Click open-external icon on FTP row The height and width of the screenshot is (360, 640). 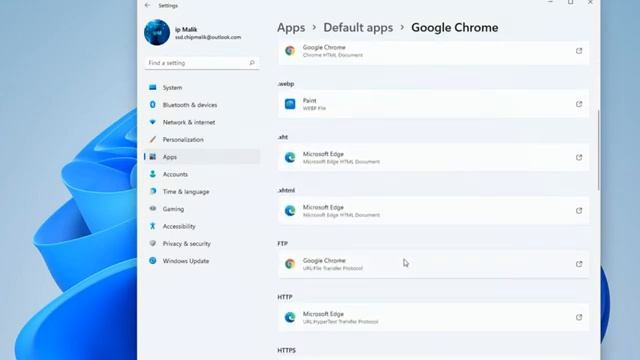[579, 264]
